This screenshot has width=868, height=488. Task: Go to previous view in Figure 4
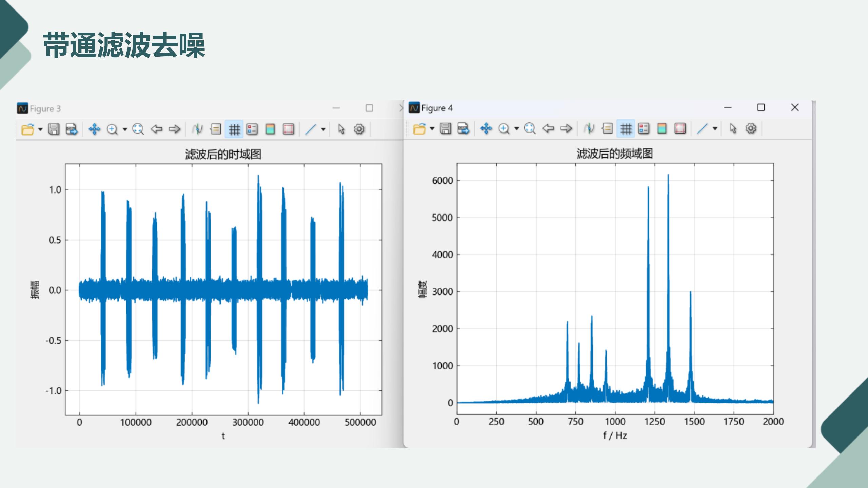tap(548, 128)
